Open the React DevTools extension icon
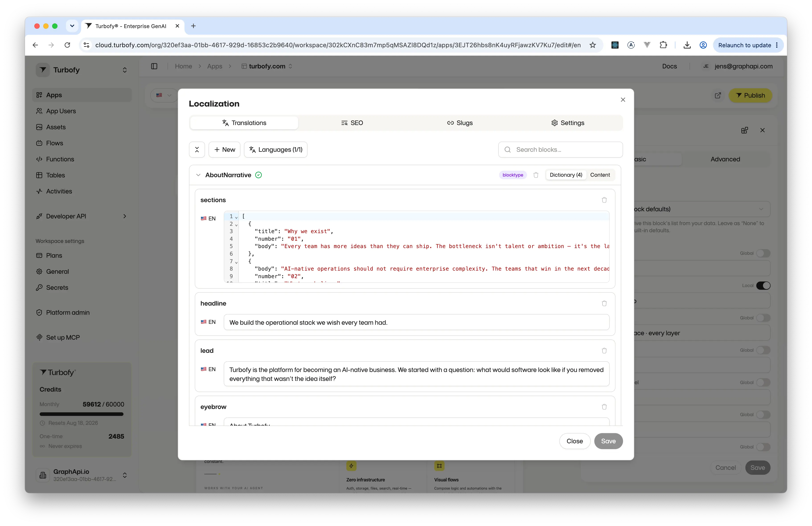The width and height of the screenshot is (812, 526). tap(615, 45)
